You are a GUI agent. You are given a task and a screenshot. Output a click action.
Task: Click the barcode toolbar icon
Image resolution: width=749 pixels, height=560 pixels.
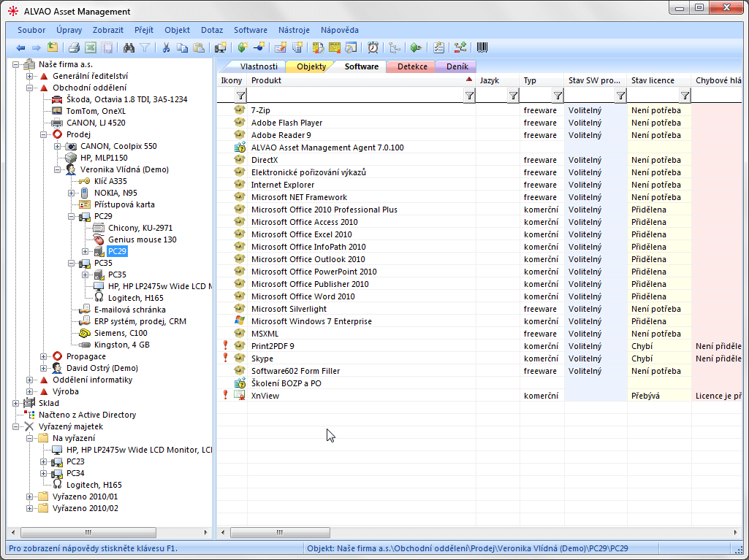pos(482,47)
